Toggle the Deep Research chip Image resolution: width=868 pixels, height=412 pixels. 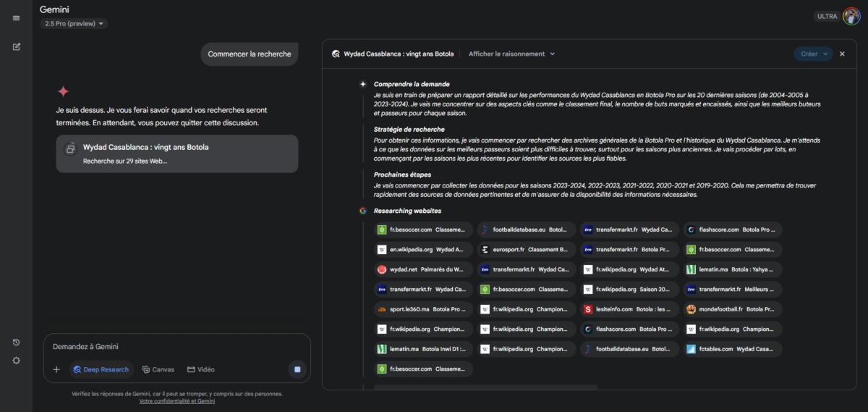[101, 369]
